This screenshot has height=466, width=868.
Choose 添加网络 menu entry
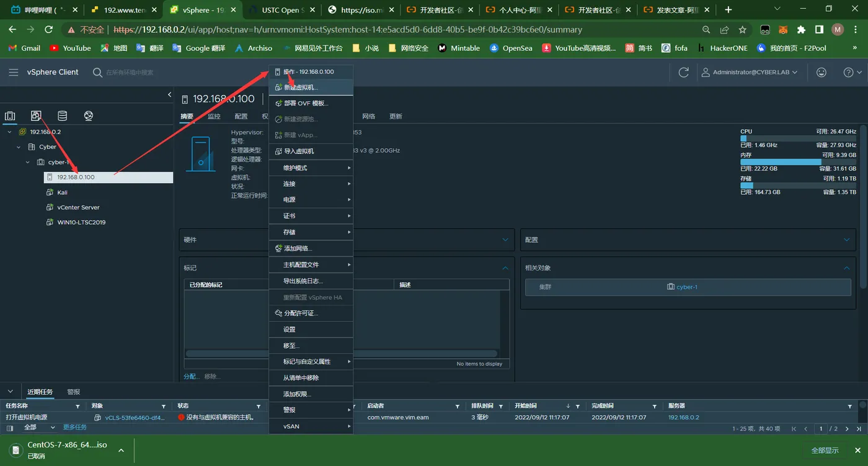(x=311, y=248)
